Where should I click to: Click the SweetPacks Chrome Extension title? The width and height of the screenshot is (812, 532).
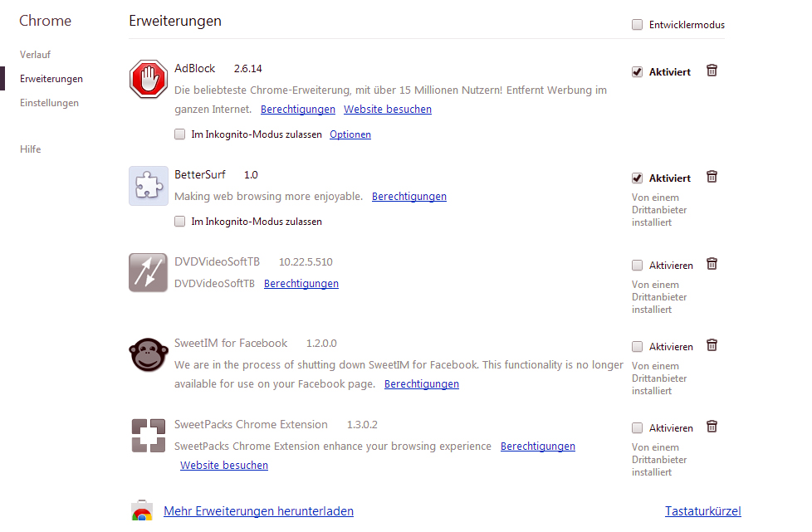pyautogui.click(x=251, y=424)
